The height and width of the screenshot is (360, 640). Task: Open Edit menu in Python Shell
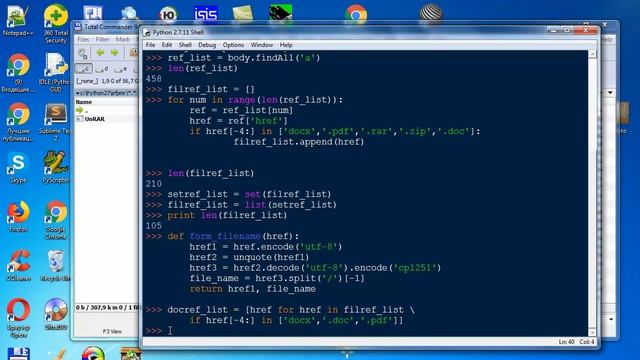coord(167,45)
